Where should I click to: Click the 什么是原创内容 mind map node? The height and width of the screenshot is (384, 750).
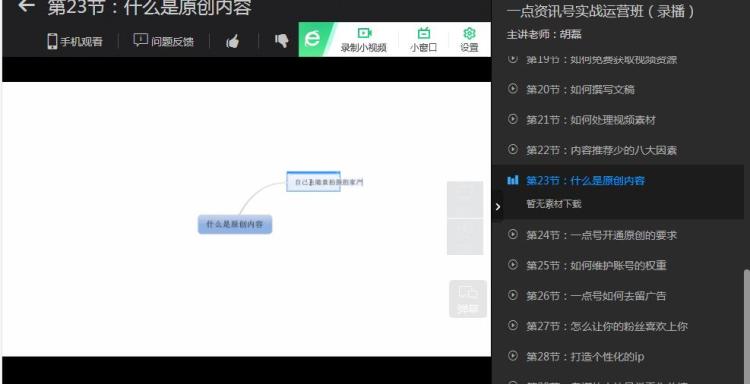235,224
